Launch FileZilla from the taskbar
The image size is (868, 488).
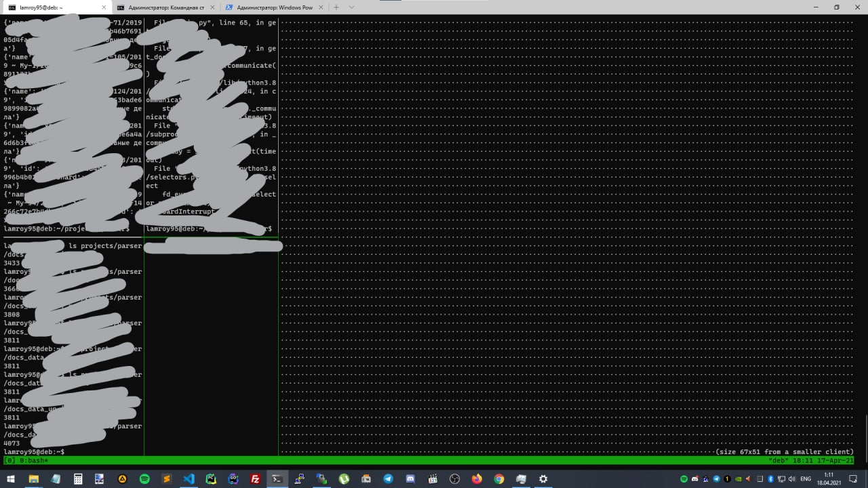click(x=256, y=479)
